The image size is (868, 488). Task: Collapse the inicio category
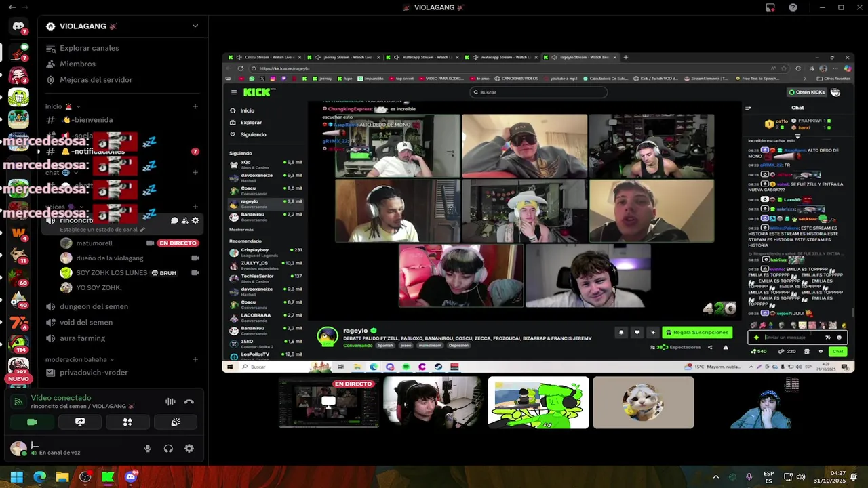62,106
